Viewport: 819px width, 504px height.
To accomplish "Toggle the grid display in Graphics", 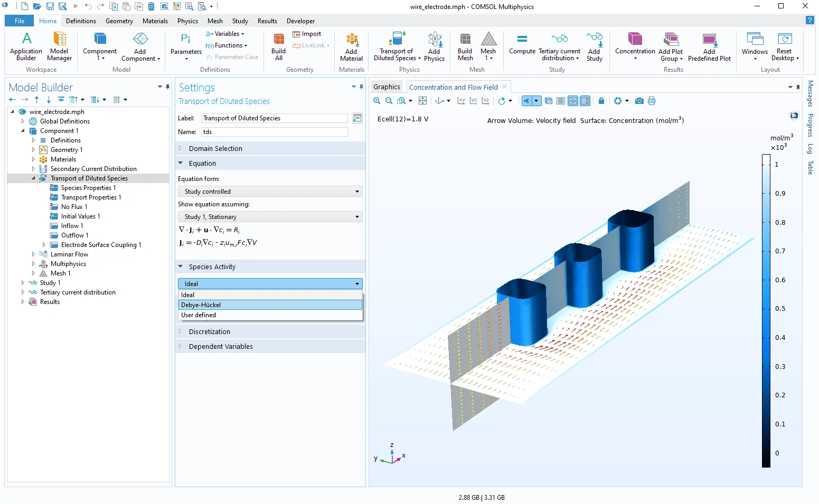I will coord(561,101).
